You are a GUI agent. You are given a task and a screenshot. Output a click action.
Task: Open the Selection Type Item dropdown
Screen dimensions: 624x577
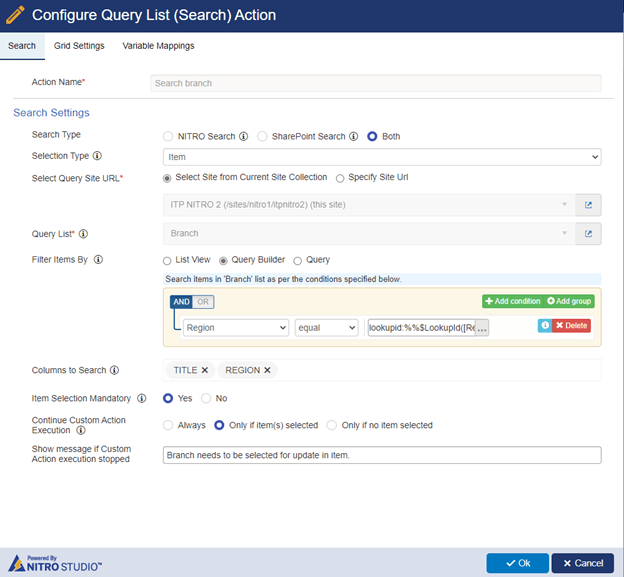tap(382, 157)
